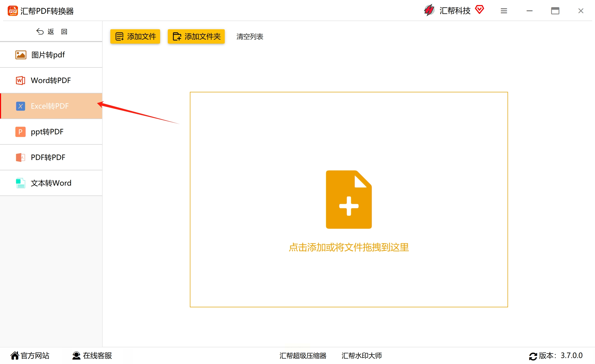This screenshot has width=595, height=364.
Task: Click the 汇帮超级压缩器 link
Action: tap(303, 356)
